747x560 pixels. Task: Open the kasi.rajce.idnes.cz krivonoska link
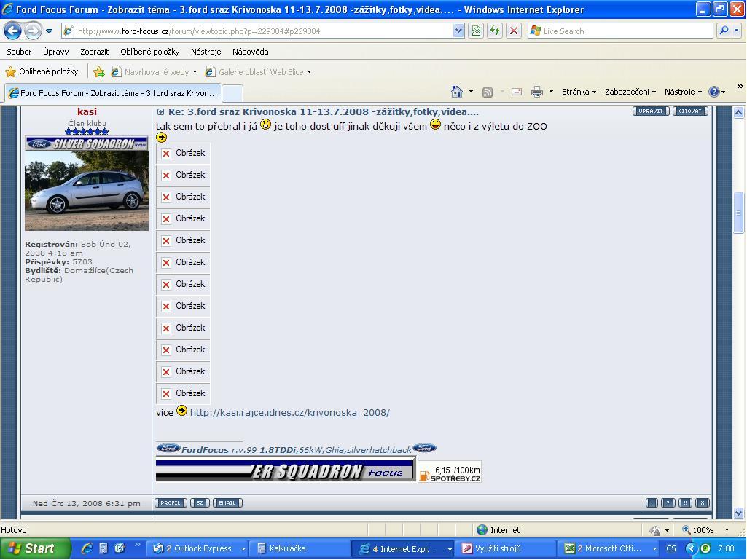click(x=289, y=412)
